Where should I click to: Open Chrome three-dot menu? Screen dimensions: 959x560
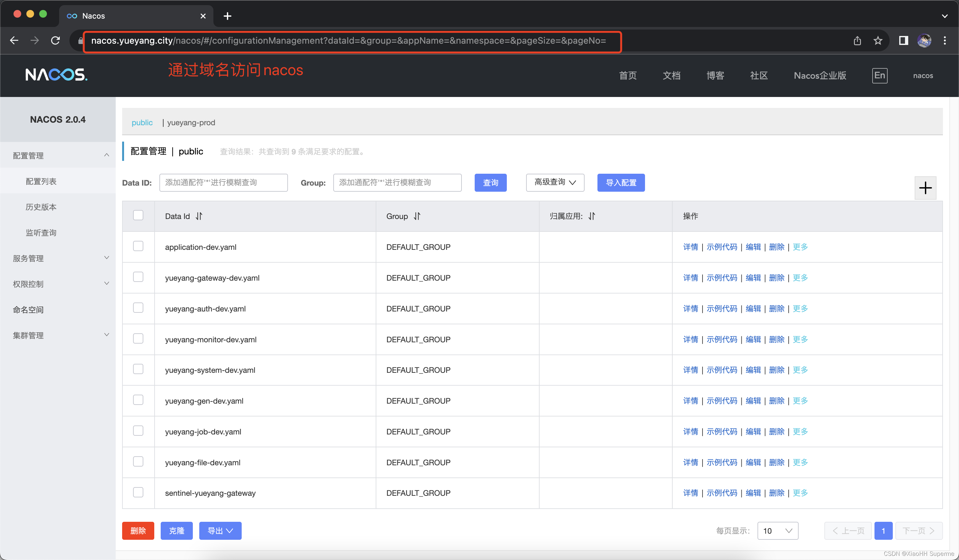(945, 40)
